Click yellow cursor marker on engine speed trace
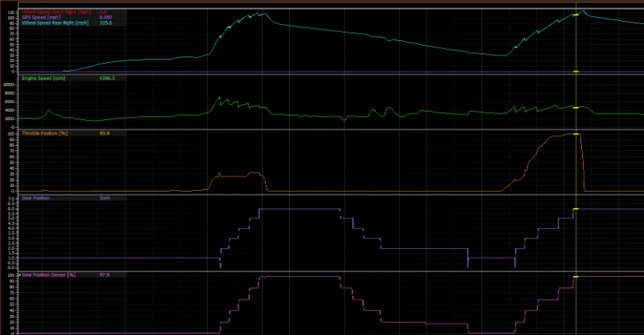The width and height of the screenshot is (644, 335). [576, 107]
